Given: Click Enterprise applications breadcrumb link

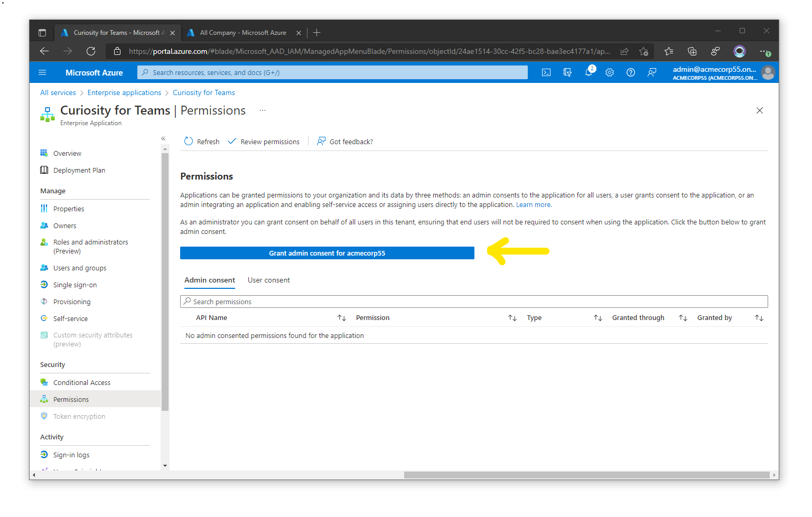Looking at the screenshot, I should coord(124,92).
